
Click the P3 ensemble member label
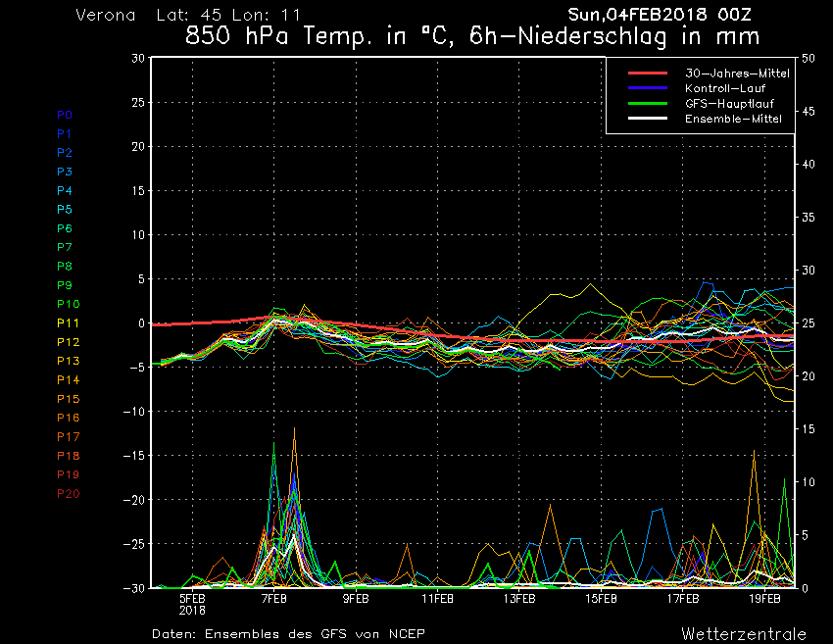click(65, 172)
